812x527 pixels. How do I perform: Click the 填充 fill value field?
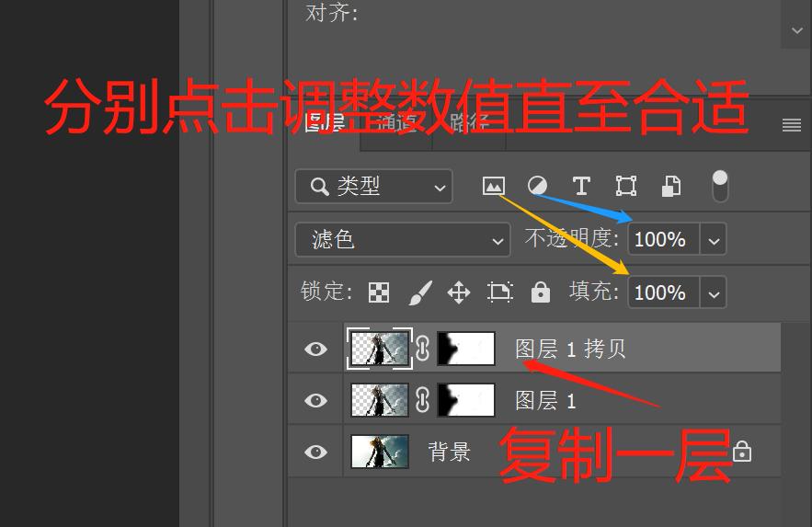click(663, 292)
